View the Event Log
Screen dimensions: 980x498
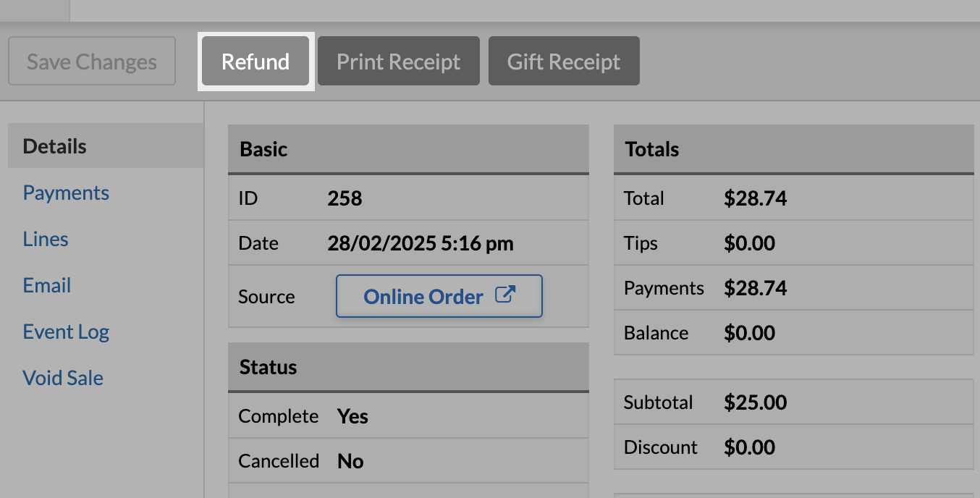(x=66, y=332)
